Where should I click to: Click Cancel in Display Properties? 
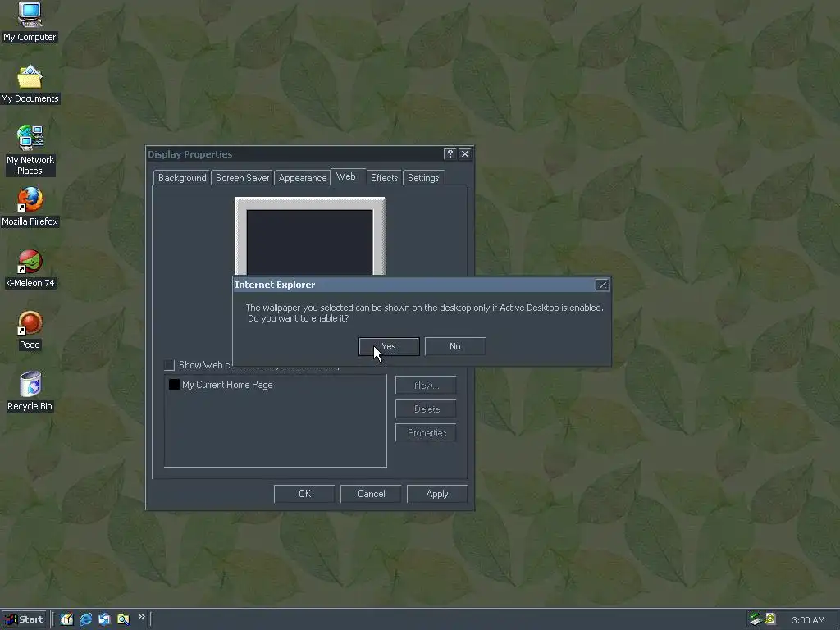click(x=371, y=494)
